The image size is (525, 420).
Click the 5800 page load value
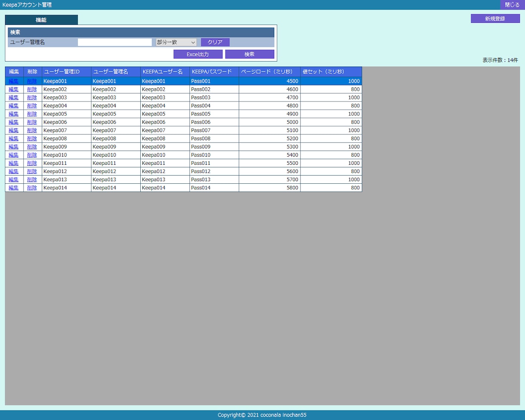(270, 187)
